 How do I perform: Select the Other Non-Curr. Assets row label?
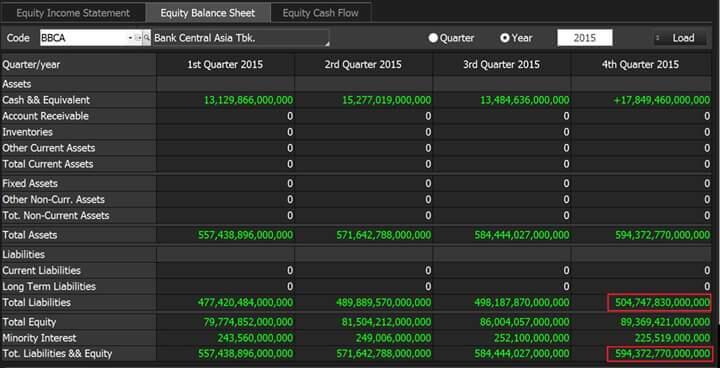pyautogui.click(x=53, y=200)
